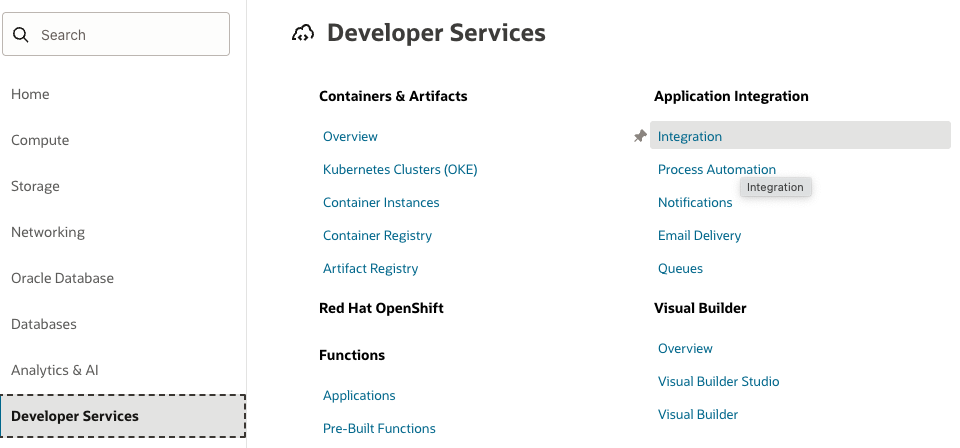
Task: Open the Visual Builder link
Action: tap(698, 414)
